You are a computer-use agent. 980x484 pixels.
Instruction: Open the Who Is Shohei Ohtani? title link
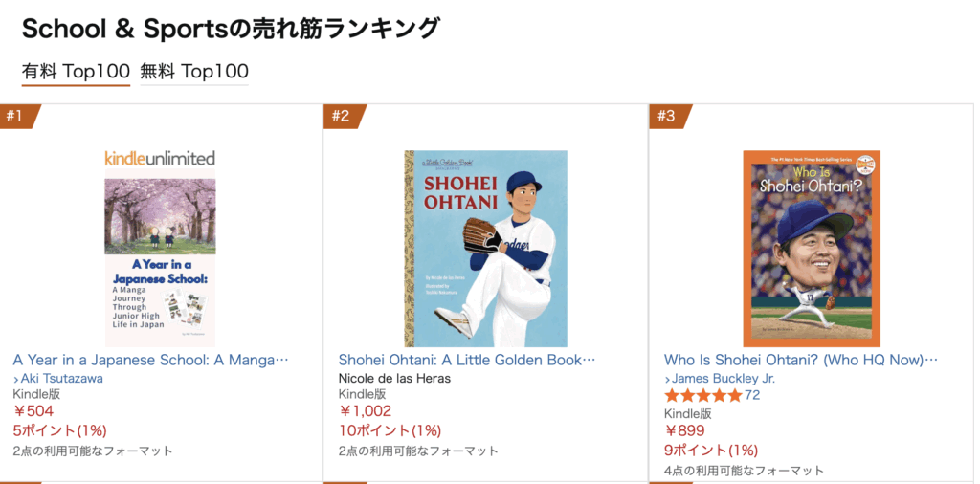(801, 360)
